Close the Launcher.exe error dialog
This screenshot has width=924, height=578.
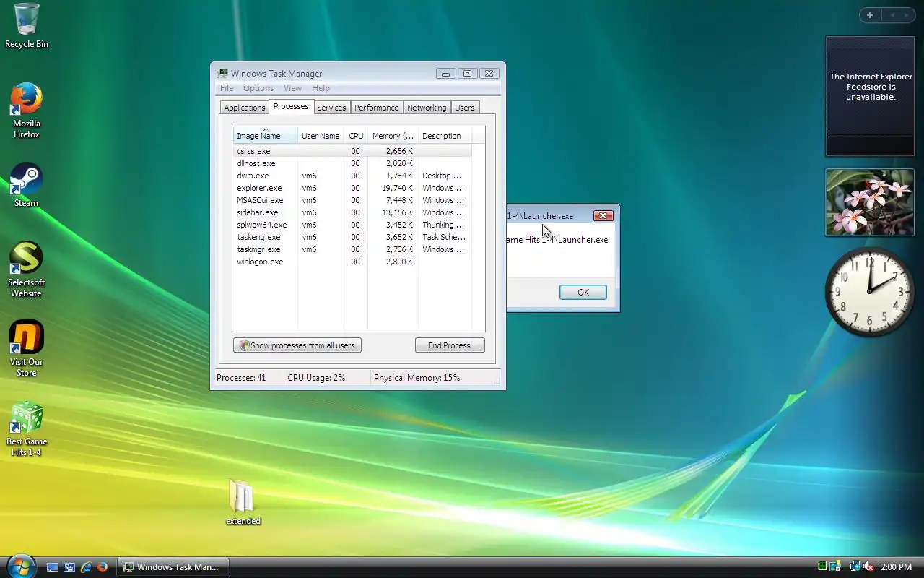click(603, 215)
